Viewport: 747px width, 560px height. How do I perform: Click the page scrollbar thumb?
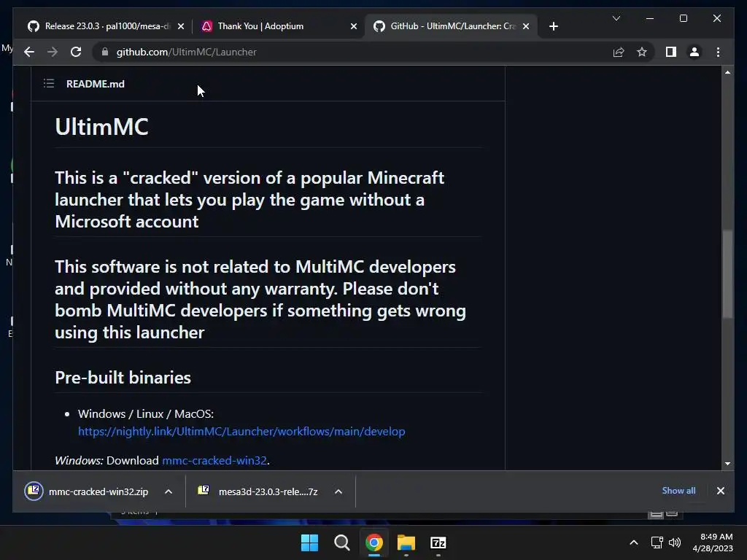(727, 274)
